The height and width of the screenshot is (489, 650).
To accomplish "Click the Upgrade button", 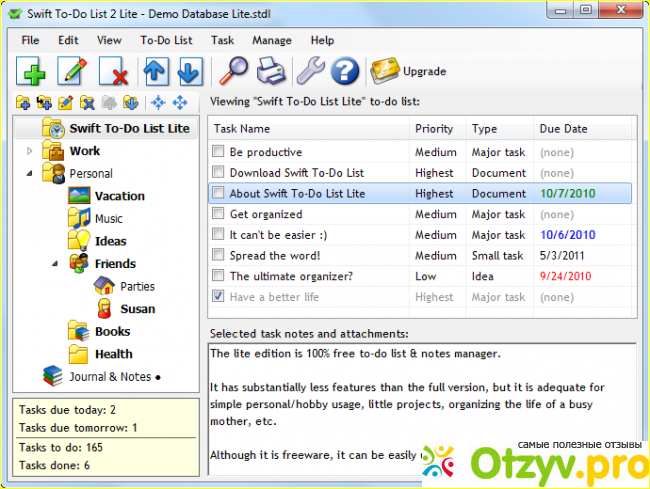I will click(408, 71).
